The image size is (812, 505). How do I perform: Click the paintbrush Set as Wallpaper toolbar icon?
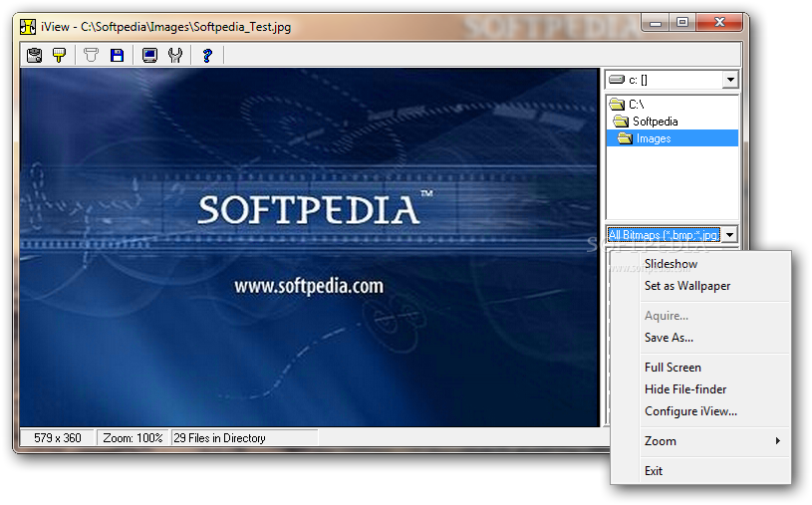[60, 55]
